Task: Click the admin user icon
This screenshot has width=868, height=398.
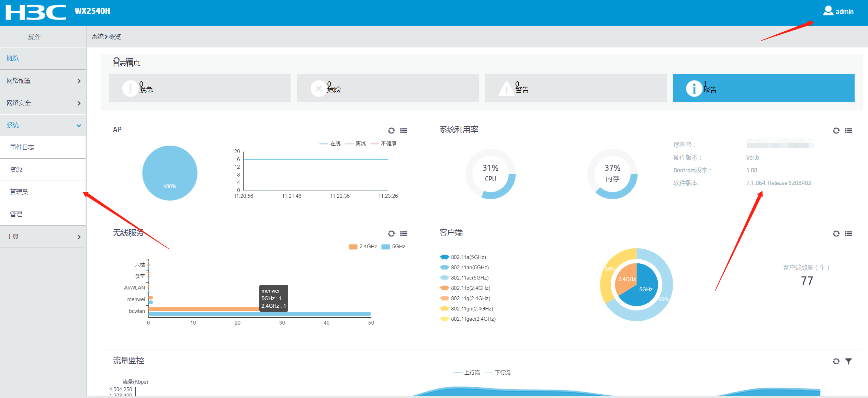Action: [828, 11]
